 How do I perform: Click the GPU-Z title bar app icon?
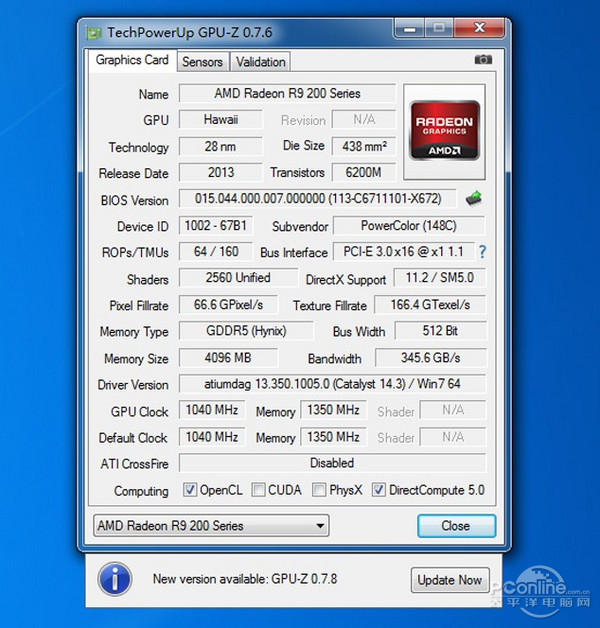pyautogui.click(x=94, y=33)
